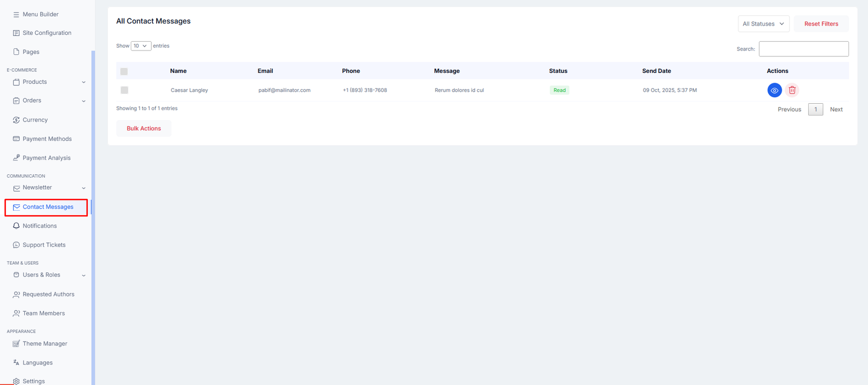Click the sidebar vertical scrollbar
The height and width of the screenshot is (385, 868).
pyautogui.click(x=93, y=217)
